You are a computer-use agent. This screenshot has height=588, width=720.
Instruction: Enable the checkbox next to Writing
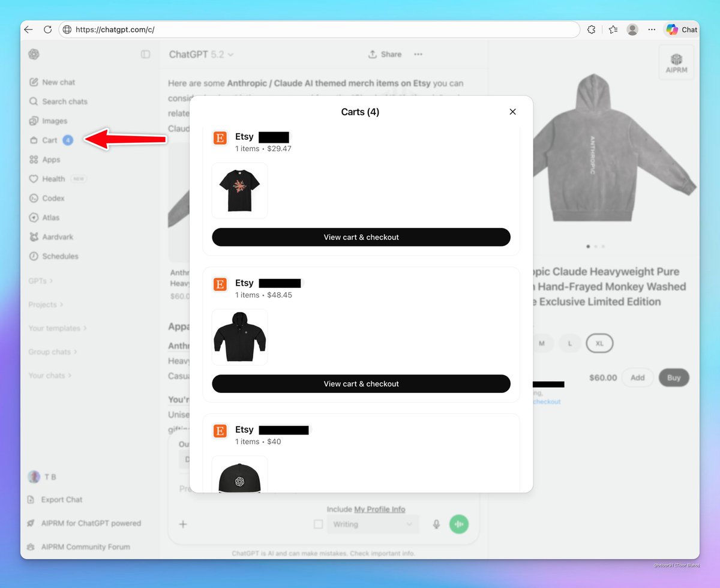[319, 524]
